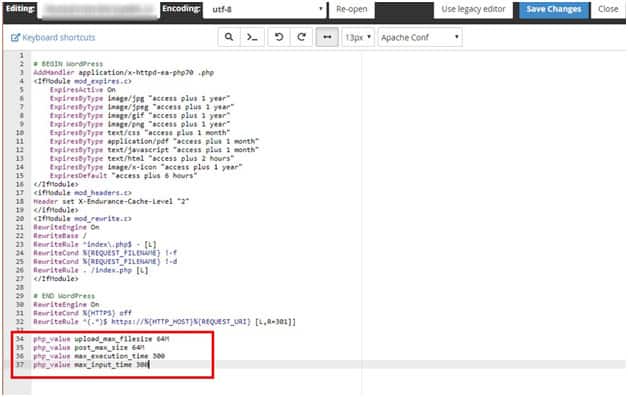
Task: Click the AddHandler line of code
Action: [123, 73]
